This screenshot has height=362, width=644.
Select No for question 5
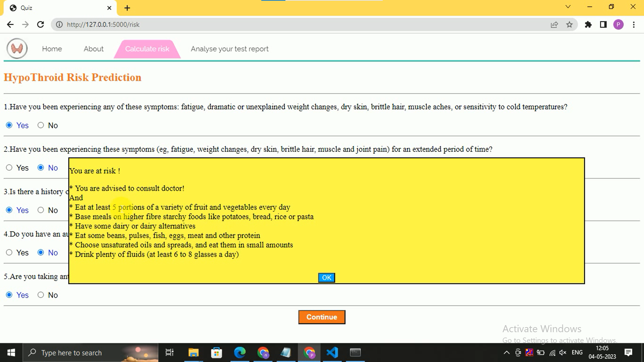[41, 295]
